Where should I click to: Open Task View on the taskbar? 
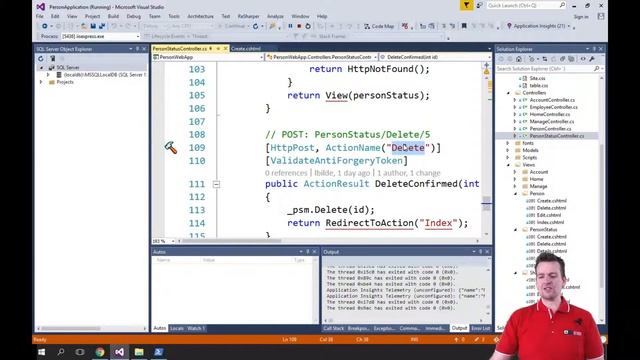click(x=80, y=352)
